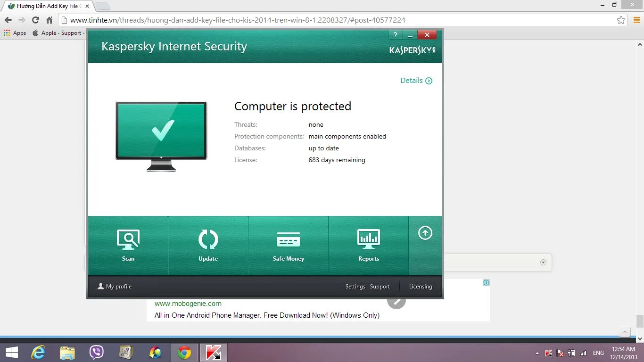Open the Chrome menu
This screenshot has width=644, height=362.
[x=636, y=20]
